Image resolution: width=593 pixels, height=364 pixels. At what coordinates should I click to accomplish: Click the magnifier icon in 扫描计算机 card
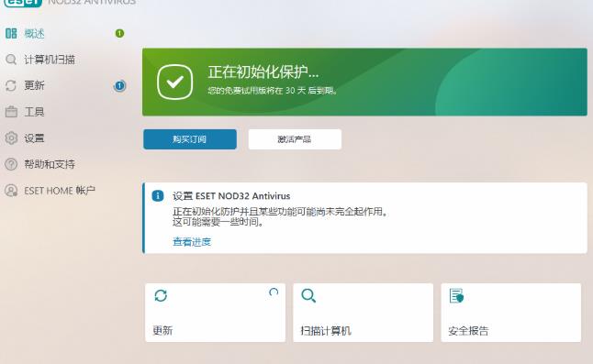click(308, 295)
